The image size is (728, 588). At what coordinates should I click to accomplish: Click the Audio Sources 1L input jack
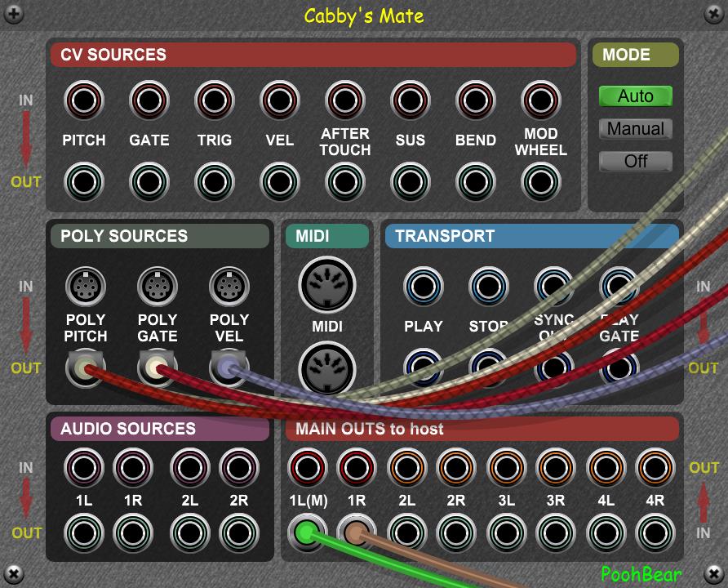(x=84, y=468)
